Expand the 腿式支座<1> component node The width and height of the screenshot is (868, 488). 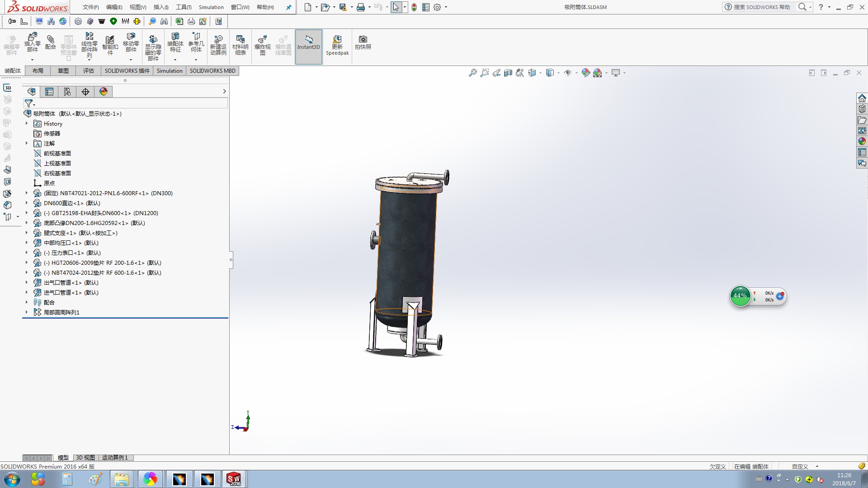[26, 233]
